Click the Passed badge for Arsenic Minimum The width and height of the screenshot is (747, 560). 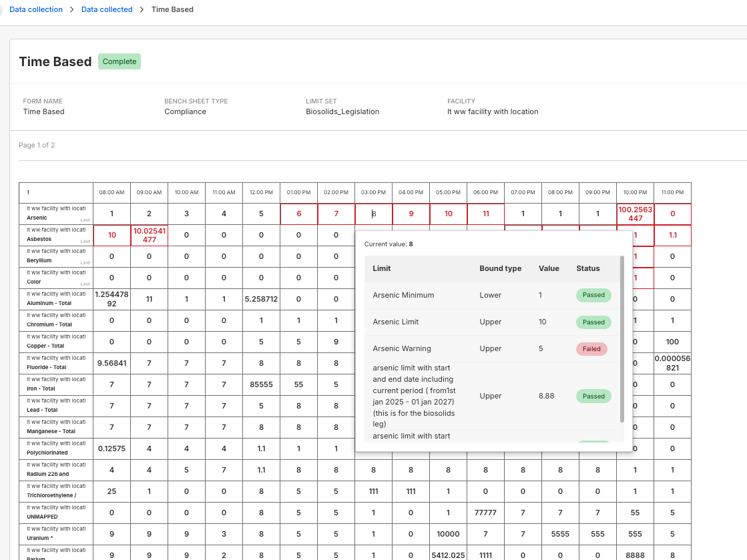point(593,295)
